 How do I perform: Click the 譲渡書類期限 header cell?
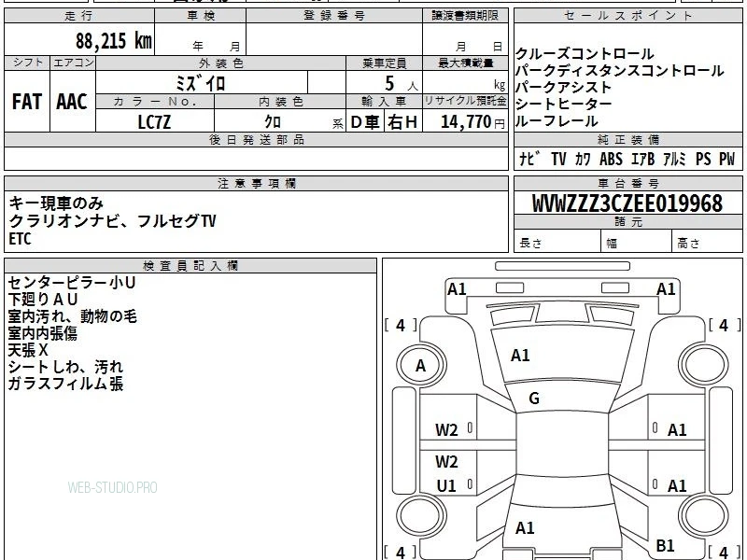[465, 16]
